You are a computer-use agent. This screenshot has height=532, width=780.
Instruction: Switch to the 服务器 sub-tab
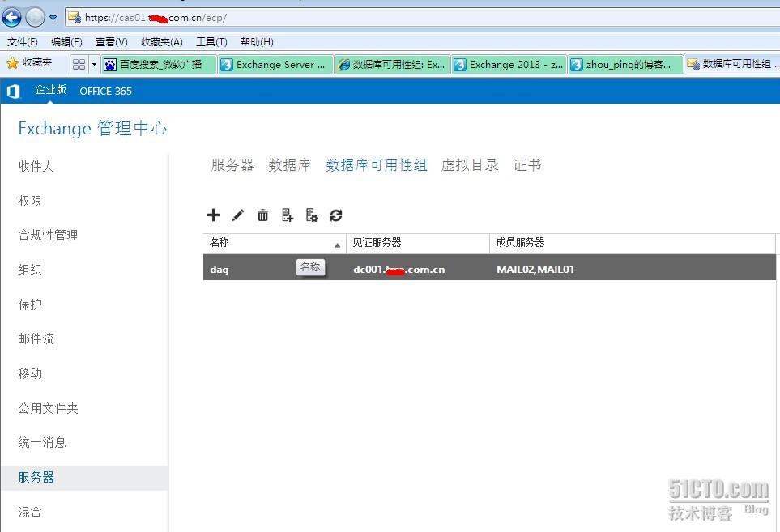[x=232, y=165]
